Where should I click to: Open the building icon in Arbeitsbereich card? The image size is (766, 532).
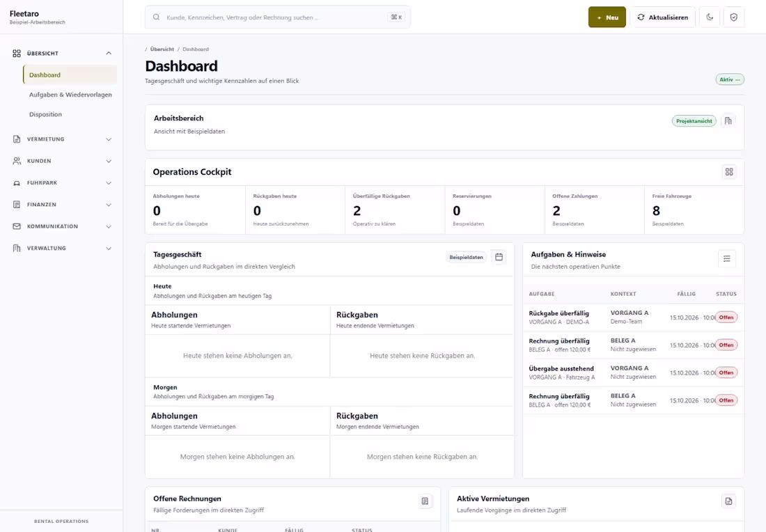(728, 121)
